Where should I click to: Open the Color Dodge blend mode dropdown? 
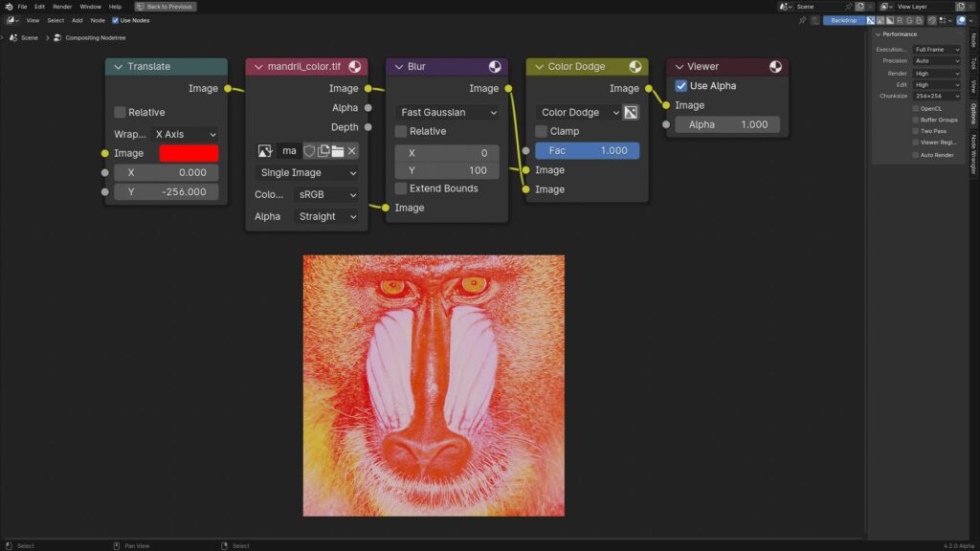coord(574,112)
